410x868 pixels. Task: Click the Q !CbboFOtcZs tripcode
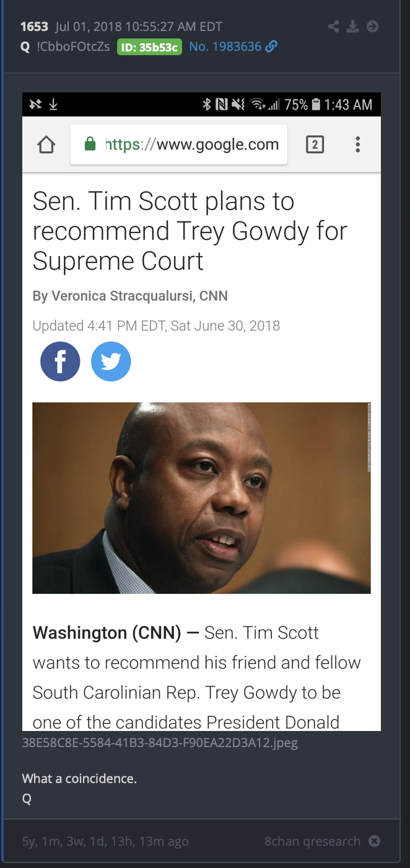65,46
